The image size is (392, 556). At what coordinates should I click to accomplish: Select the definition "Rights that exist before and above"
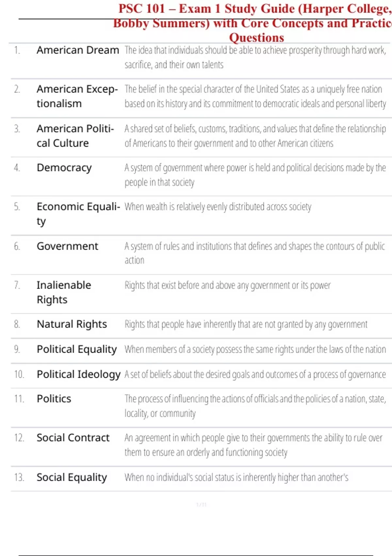(x=227, y=286)
